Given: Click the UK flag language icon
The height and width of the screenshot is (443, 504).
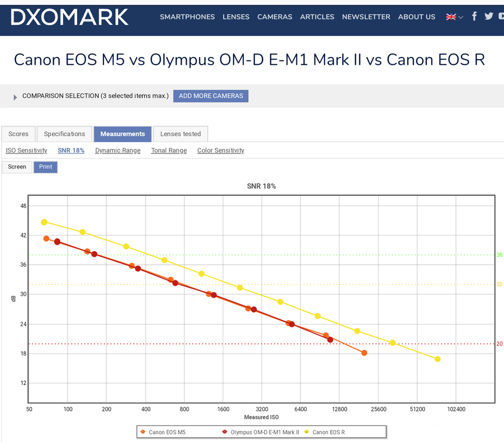Looking at the screenshot, I should 451,17.
